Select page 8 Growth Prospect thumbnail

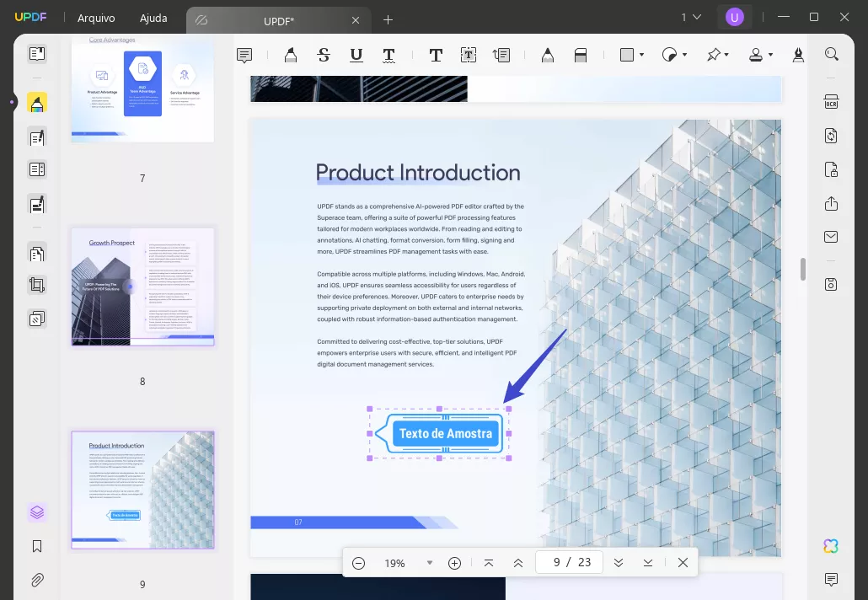[142, 287]
